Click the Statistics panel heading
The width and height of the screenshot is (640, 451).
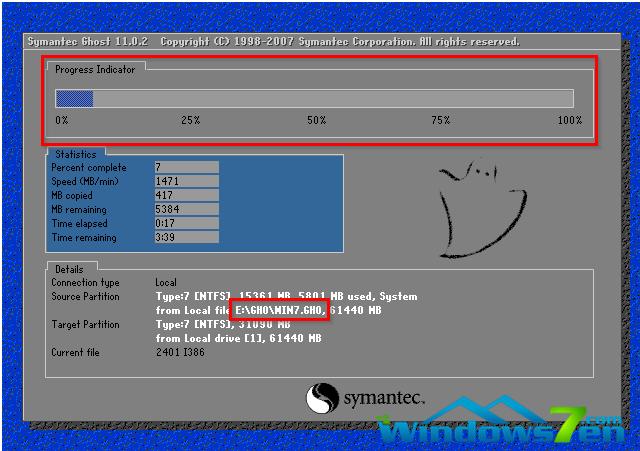pyautogui.click(x=75, y=155)
